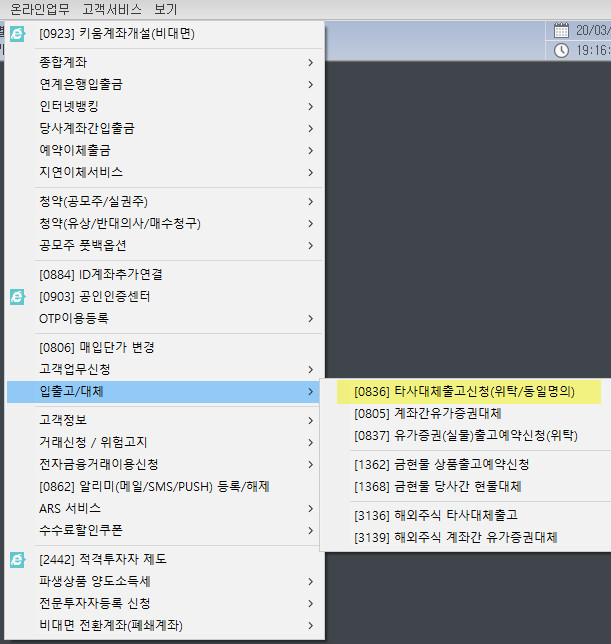611x644 pixels.
Task: Expand the 종합계좌 submenu
Action: [x=164, y=62]
